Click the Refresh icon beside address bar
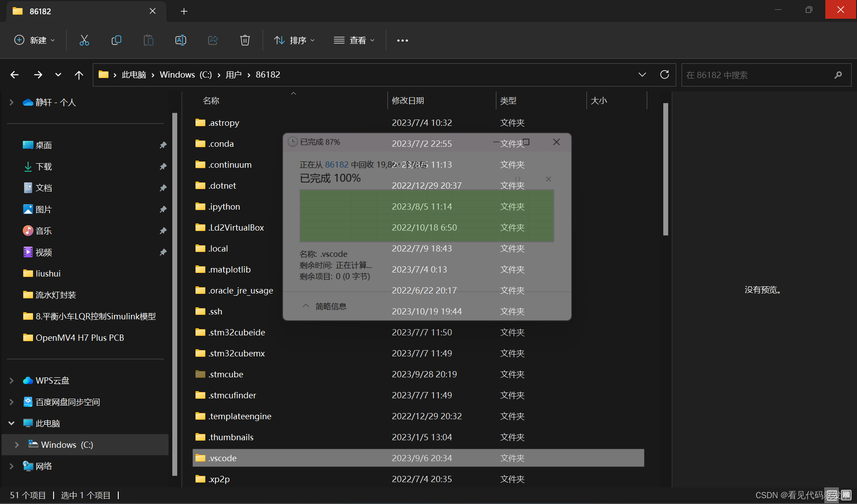This screenshot has height=504, width=857. point(664,74)
